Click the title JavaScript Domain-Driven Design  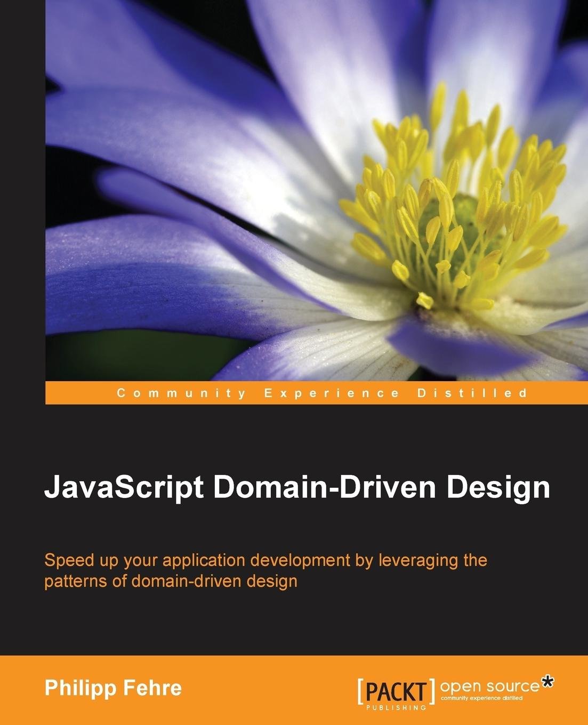pos(296,488)
